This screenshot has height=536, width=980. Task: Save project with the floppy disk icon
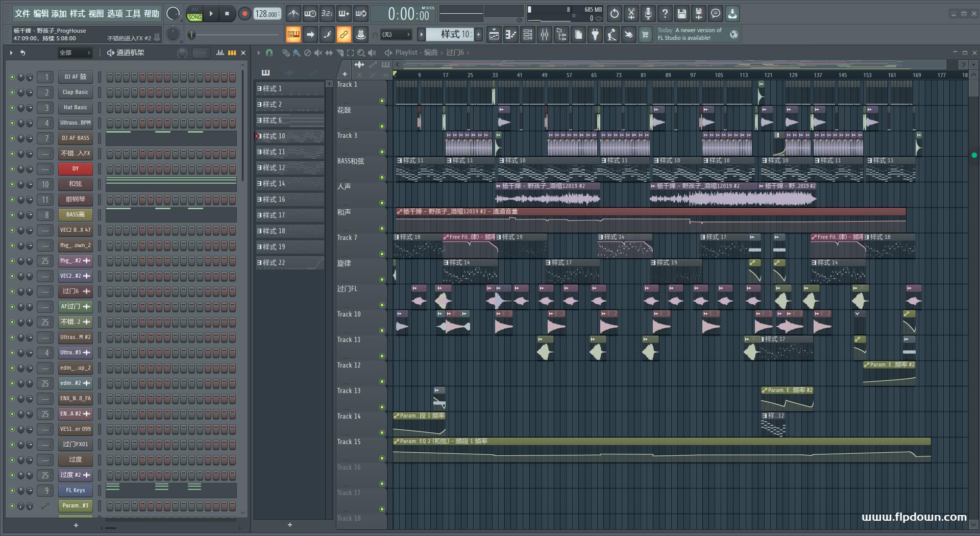point(682,14)
